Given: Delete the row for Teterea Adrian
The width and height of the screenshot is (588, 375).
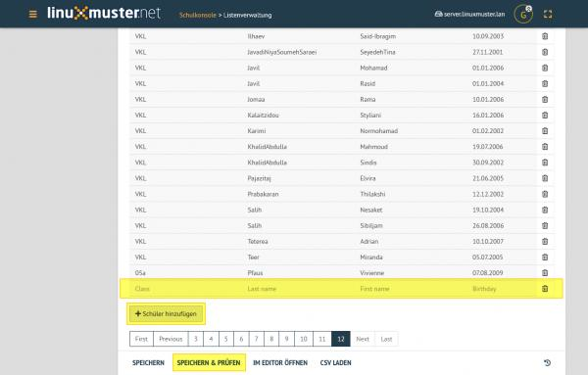Looking at the screenshot, I should click(545, 241).
